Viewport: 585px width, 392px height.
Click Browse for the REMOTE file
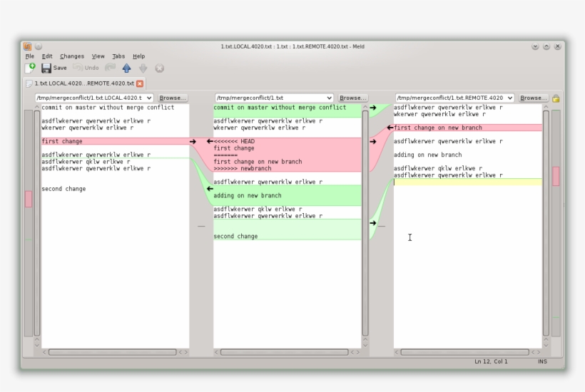click(532, 98)
